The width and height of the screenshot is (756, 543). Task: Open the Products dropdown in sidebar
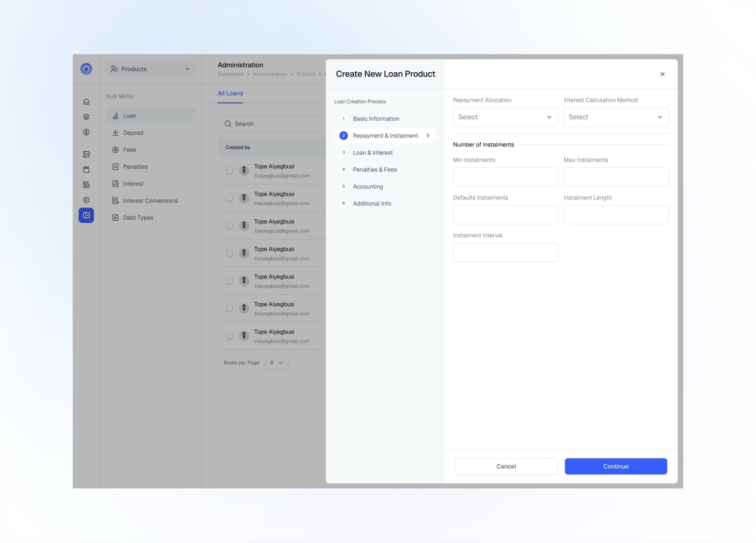click(x=150, y=69)
